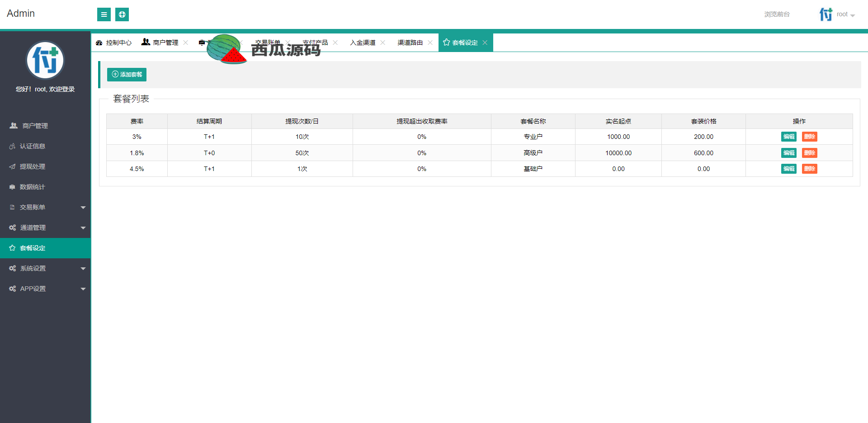Close the 入金渠道 tab

click(383, 43)
